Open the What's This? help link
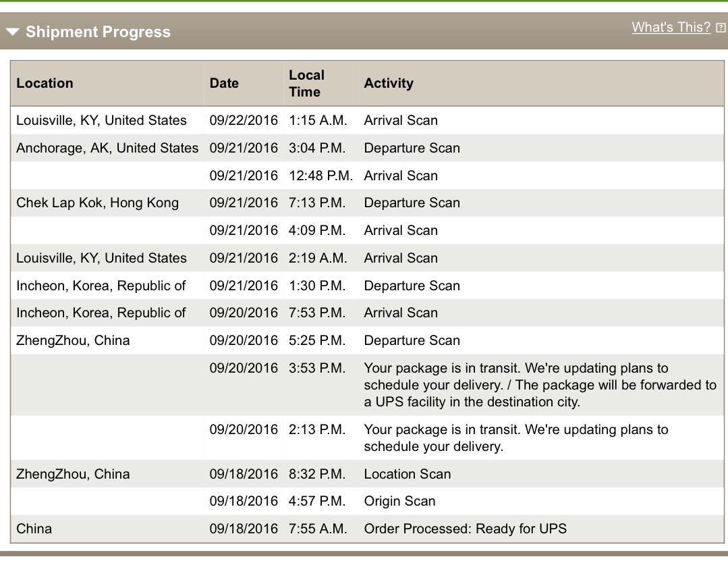 coord(671,27)
